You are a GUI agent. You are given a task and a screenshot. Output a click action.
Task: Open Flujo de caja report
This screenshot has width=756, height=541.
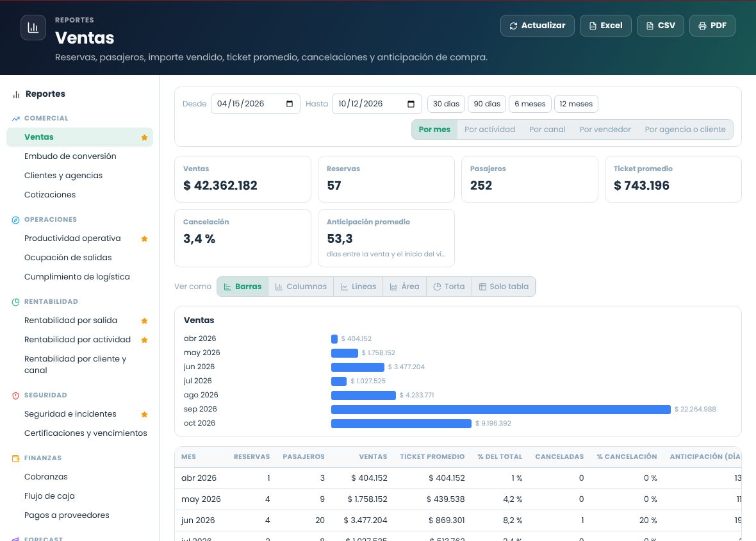[x=79, y=495]
